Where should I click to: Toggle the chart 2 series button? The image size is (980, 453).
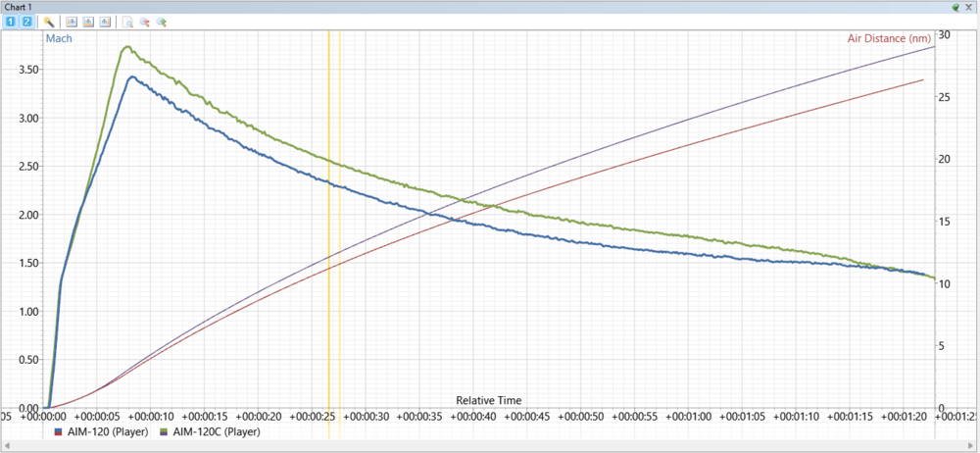26,22
